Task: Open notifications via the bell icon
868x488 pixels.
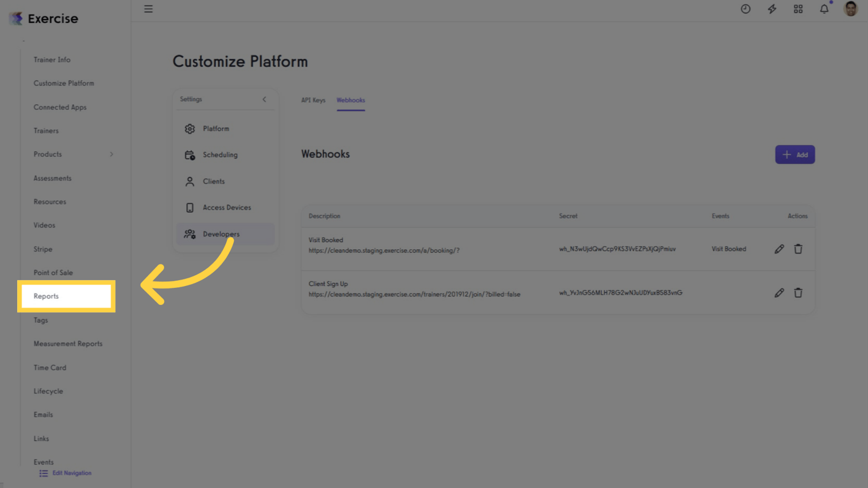Action: pyautogui.click(x=824, y=9)
